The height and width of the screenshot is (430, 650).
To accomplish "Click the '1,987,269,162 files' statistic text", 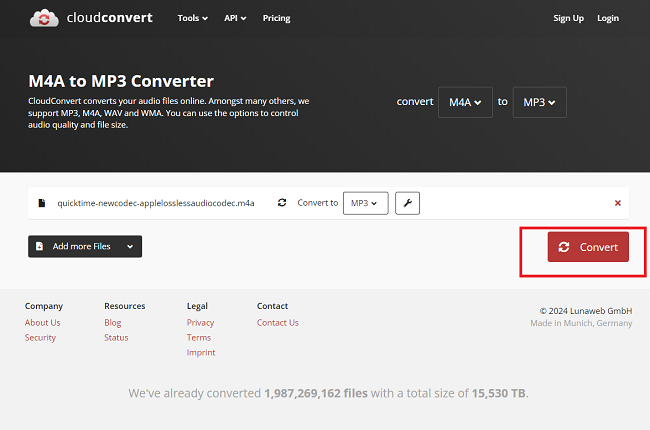I will [x=316, y=393].
